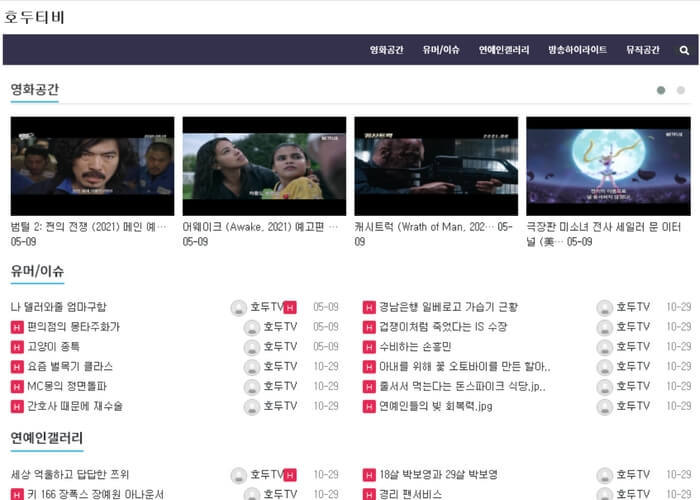Open post 요즘 벌목기 클라스
This screenshot has height=500, width=700.
[x=70, y=367]
